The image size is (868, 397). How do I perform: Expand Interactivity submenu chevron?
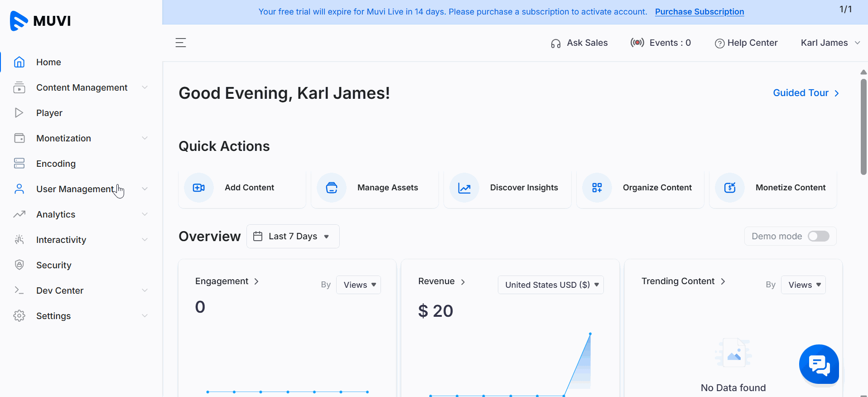pos(145,240)
